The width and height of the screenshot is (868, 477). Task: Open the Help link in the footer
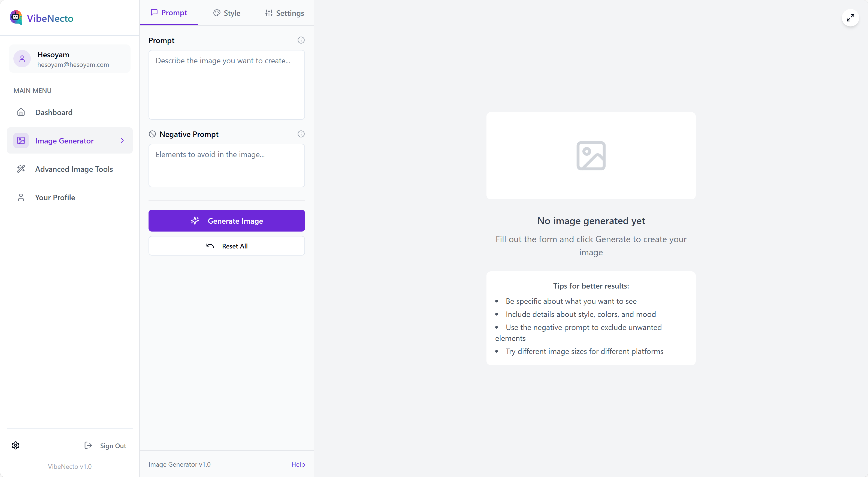point(298,464)
